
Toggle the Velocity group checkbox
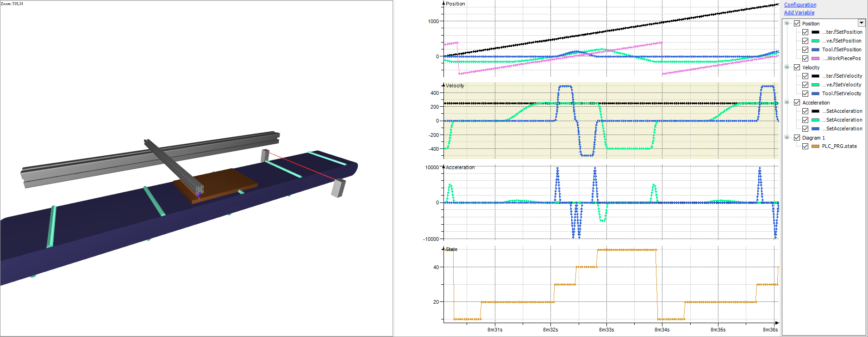coord(797,67)
